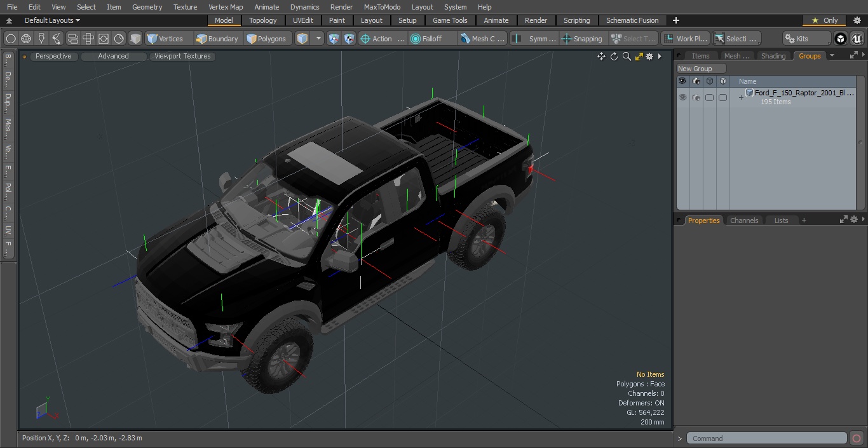Toggle second checkbox in Ford group row

722,97
